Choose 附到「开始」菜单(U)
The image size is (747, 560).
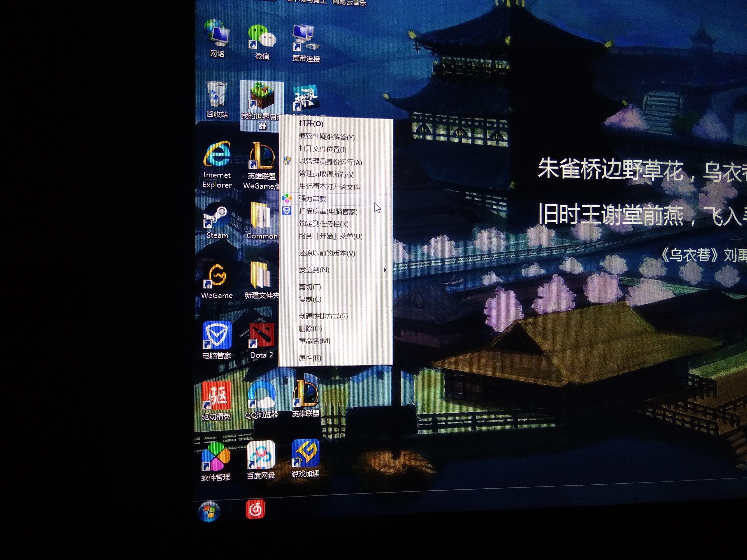click(x=336, y=236)
